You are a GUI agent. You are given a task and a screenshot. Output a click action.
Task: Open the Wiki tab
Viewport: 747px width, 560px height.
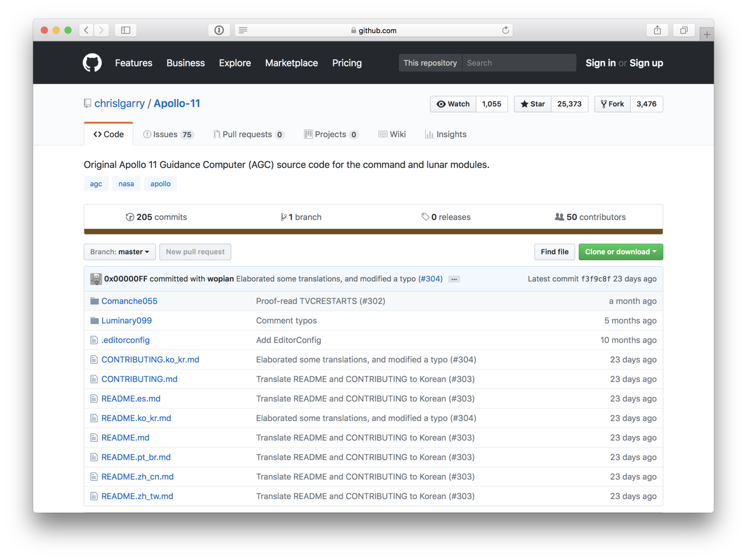pyautogui.click(x=392, y=134)
